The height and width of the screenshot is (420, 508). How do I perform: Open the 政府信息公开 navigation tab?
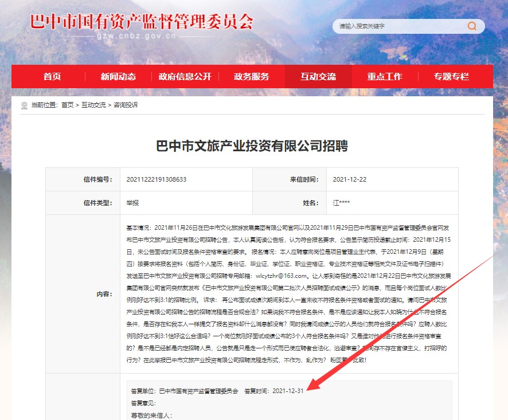(x=185, y=76)
